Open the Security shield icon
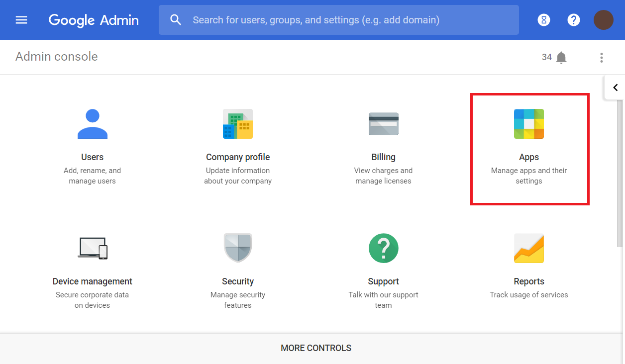The height and width of the screenshot is (364, 625). 238,248
